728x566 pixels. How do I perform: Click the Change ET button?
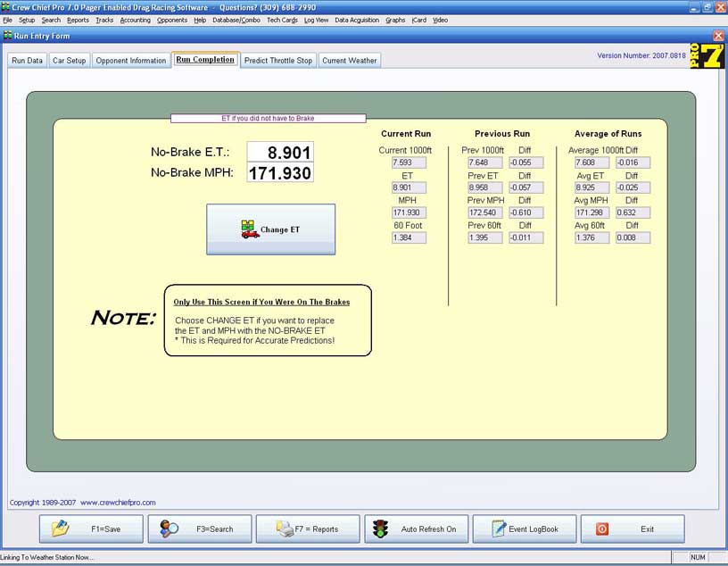pos(270,229)
